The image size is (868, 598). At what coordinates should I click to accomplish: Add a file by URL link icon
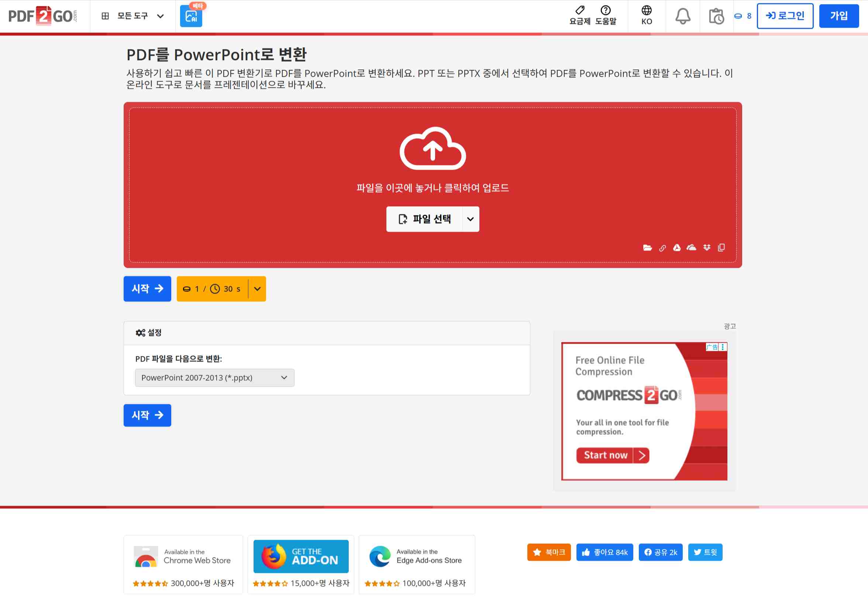pos(662,248)
